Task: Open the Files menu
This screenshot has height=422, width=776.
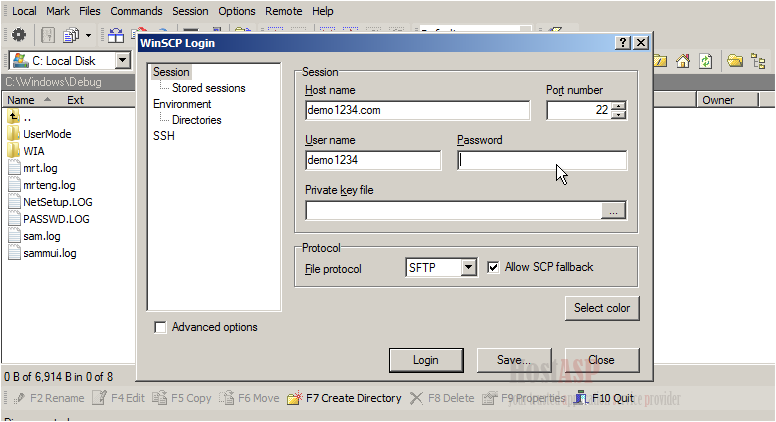Action: [x=90, y=11]
